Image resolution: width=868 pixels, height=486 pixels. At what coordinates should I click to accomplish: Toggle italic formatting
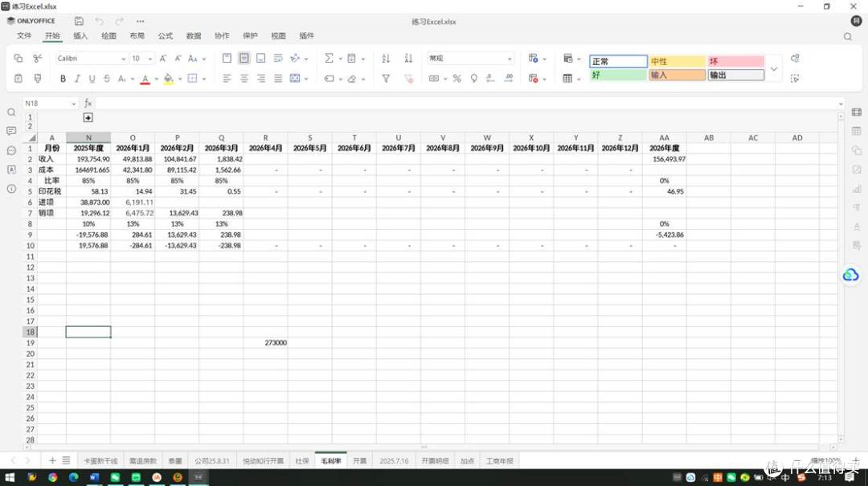[77, 79]
